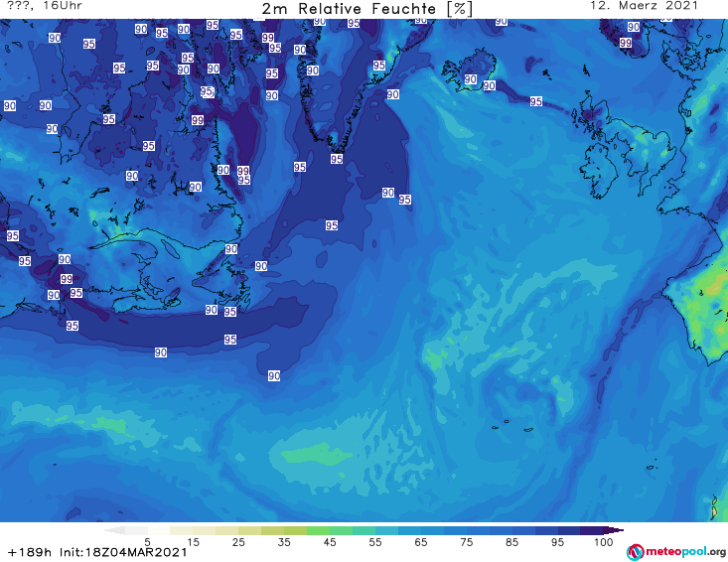Image resolution: width=728 pixels, height=562 pixels.
Task: Click legend value 100
Action: (604, 542)
